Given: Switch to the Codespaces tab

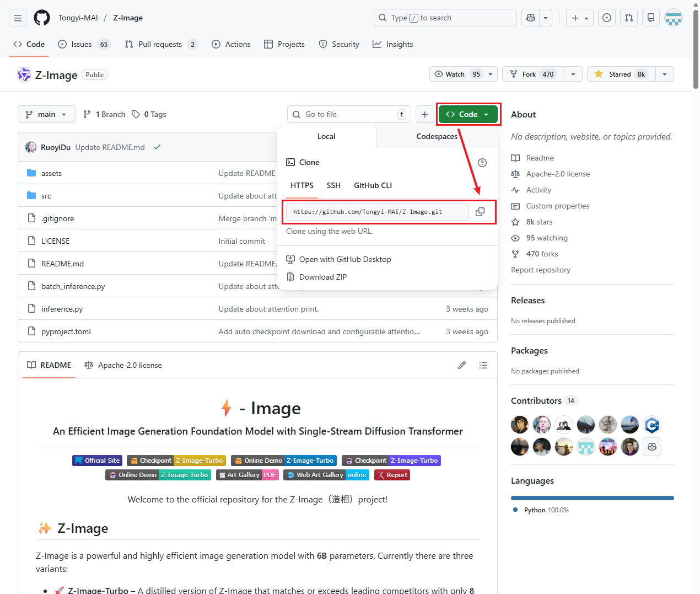Looking at the screenshot, I should [x=437, y=136].
